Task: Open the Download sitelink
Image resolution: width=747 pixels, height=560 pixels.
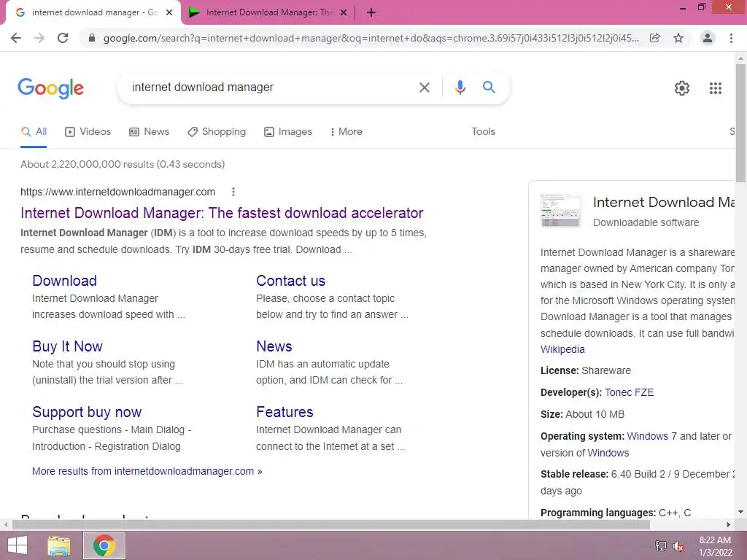Action: pyautogui.click(x=64, y=281)
